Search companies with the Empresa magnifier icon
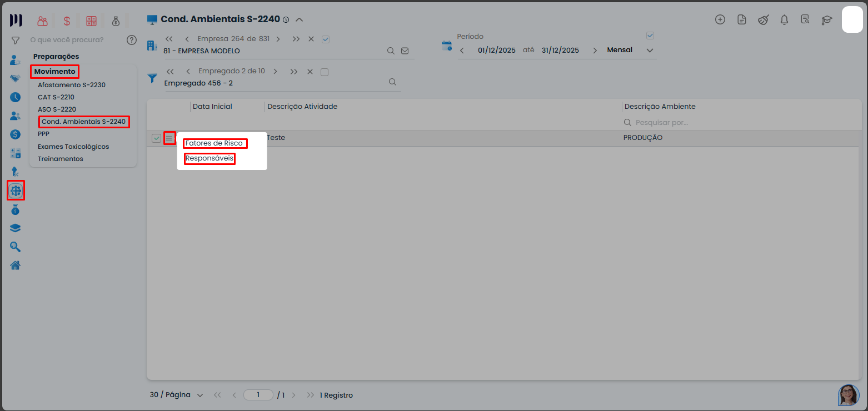This screenshot has width=868, height=411. (x=391, y=51)
